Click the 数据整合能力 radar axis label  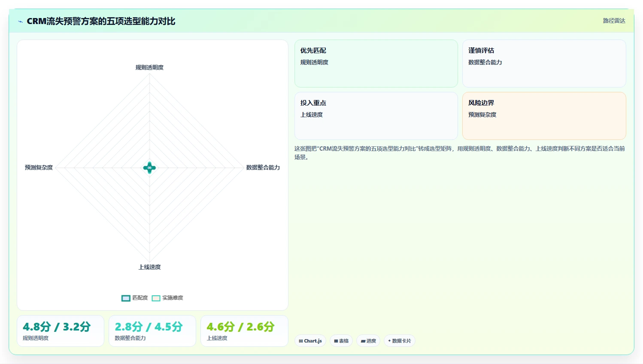click(263, 167)
